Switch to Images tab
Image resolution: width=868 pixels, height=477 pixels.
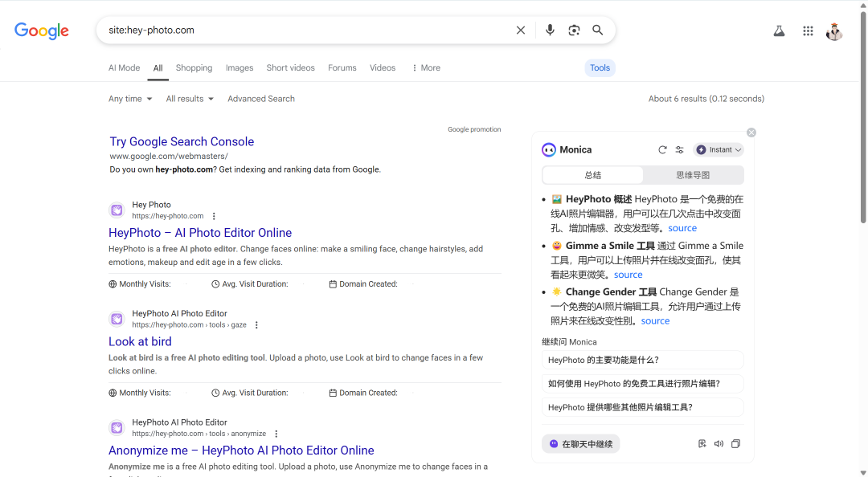click(x=240, y=67)
